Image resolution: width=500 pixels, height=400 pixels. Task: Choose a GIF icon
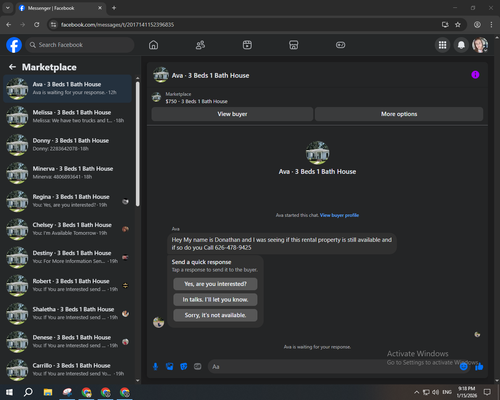pos(198,367)
